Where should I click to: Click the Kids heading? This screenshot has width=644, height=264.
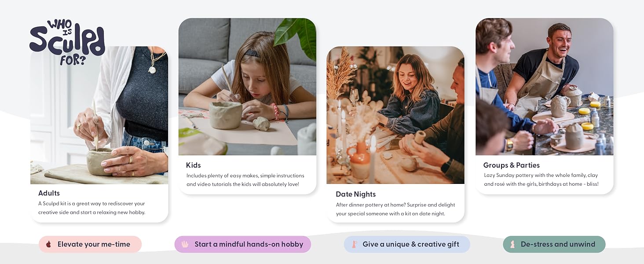tap(194, 165)
